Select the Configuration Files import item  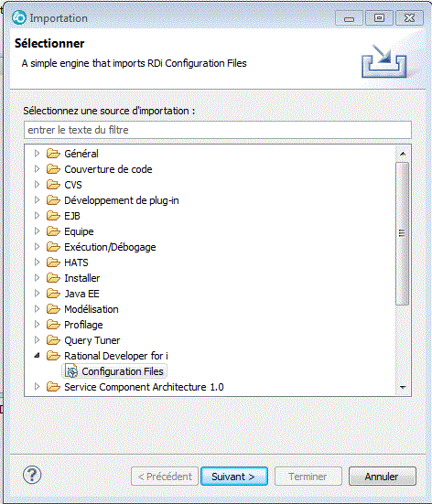point(114,371)
